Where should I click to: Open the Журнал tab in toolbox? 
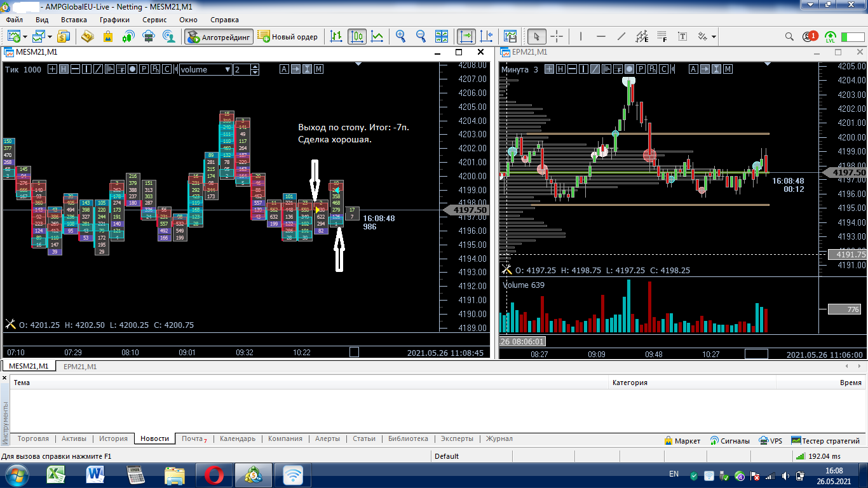point(499,438)
